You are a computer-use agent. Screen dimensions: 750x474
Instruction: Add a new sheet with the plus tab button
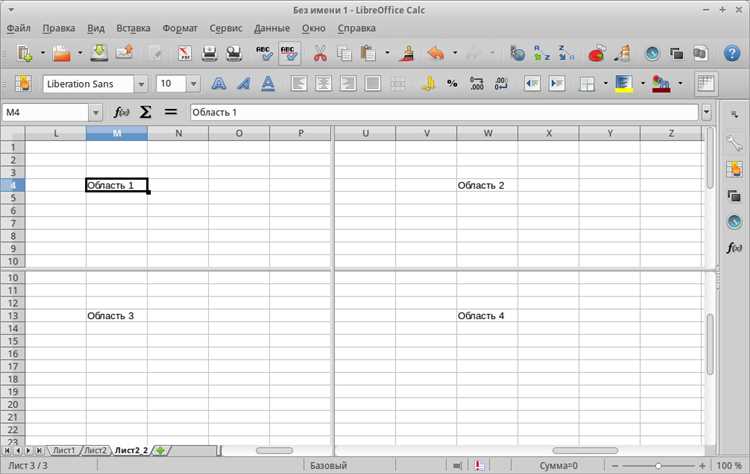(161, 451)
